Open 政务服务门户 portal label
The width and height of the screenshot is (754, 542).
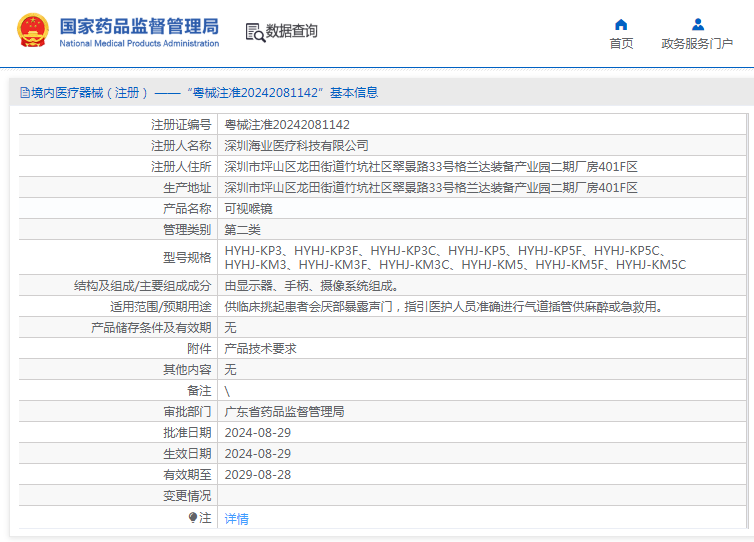[697, 44]
